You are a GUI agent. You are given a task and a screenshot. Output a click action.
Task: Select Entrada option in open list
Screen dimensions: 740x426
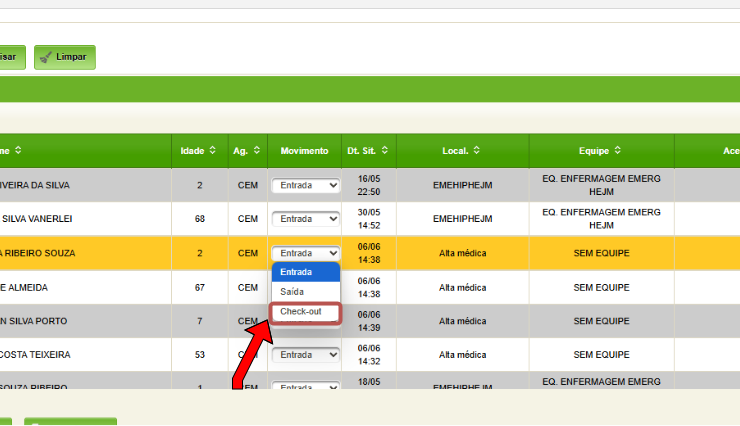click(x=305, y=272)
